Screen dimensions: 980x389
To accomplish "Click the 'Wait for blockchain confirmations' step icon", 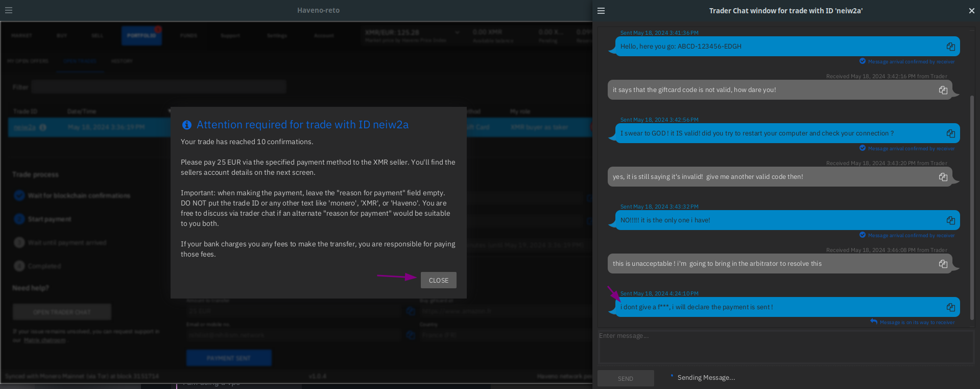I will [x=19, y=195].
